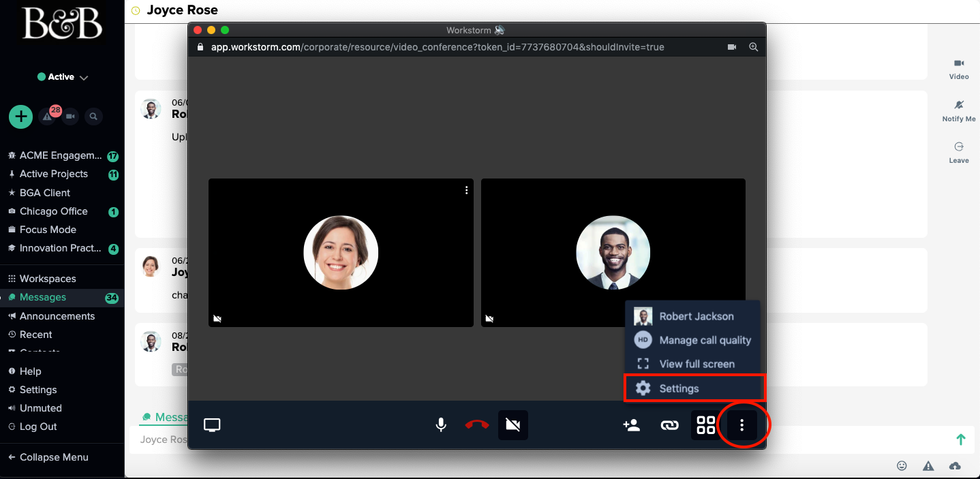Open the options dots on Joyce's video tile

point(466,190)
